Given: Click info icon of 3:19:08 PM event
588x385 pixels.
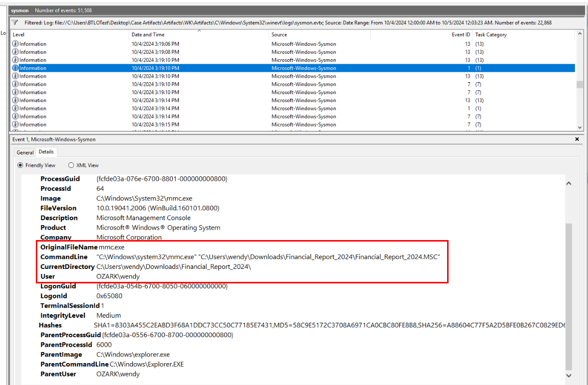Looking at the screenshot, I should point(15,52).
